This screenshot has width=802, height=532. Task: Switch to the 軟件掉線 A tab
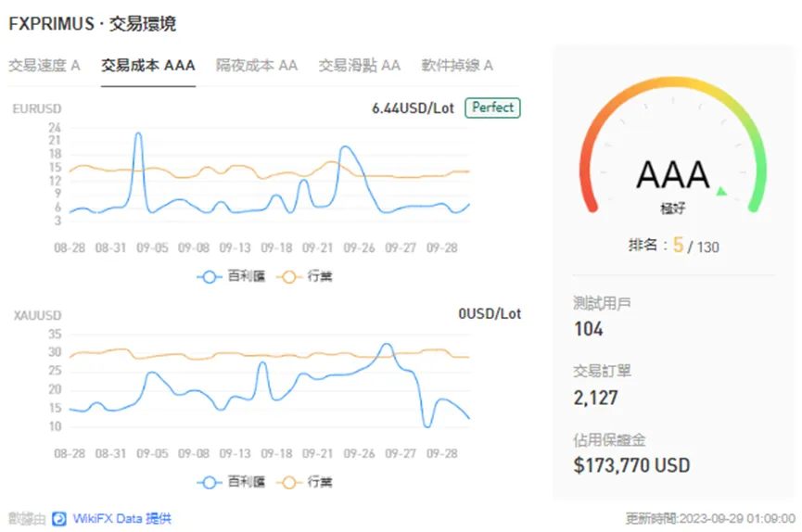pyautogui.click(x=457, y=66)
